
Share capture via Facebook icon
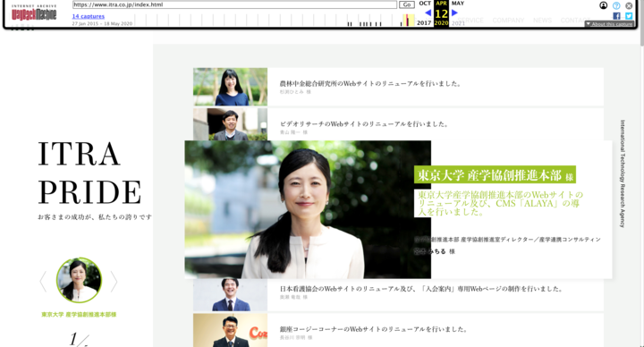(616, 16)
